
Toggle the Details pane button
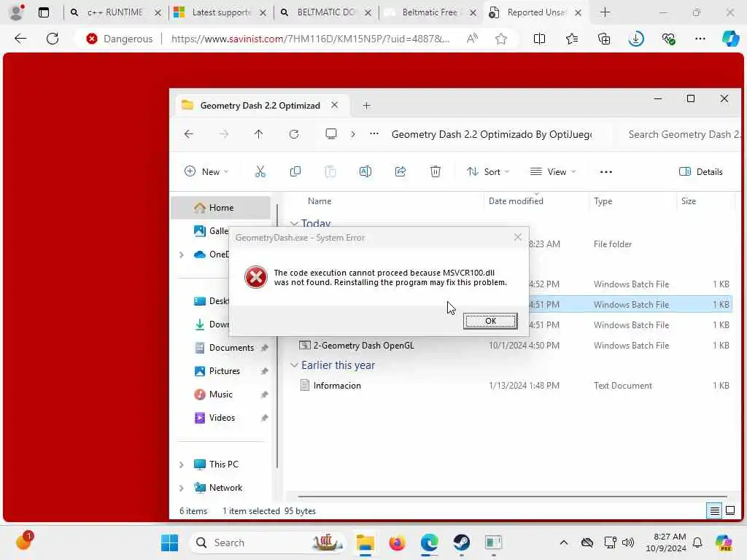(701, 171)
